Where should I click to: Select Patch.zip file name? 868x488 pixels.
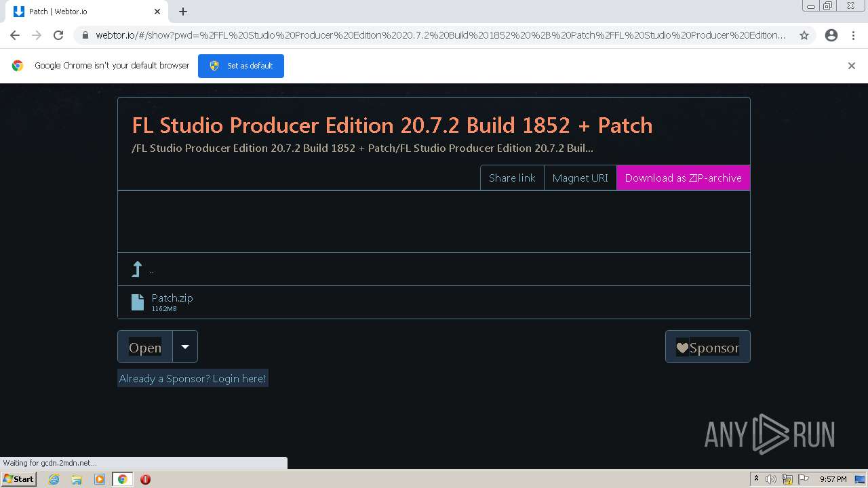172,298
